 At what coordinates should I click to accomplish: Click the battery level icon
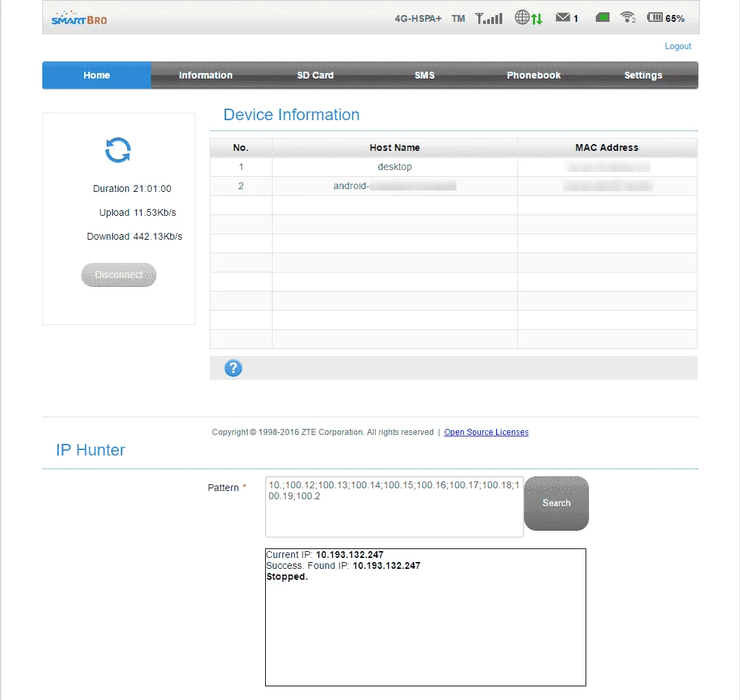tap(655, 18)
